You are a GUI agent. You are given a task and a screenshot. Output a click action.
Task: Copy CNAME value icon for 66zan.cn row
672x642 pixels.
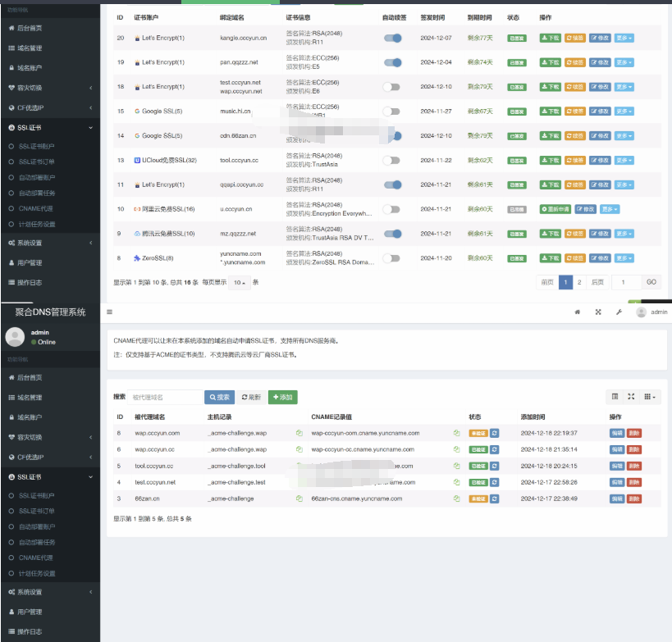[x=456, y=498]
